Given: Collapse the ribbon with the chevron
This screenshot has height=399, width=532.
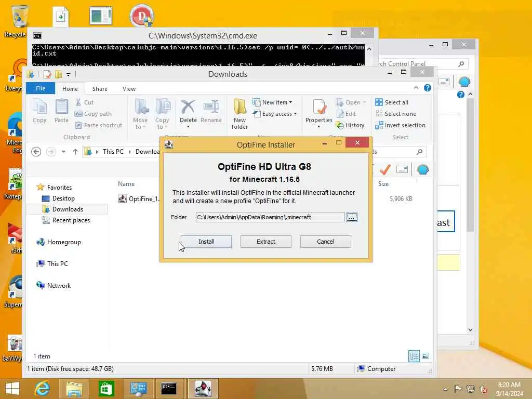Looking at the screenshot, I should pos(416,88).
